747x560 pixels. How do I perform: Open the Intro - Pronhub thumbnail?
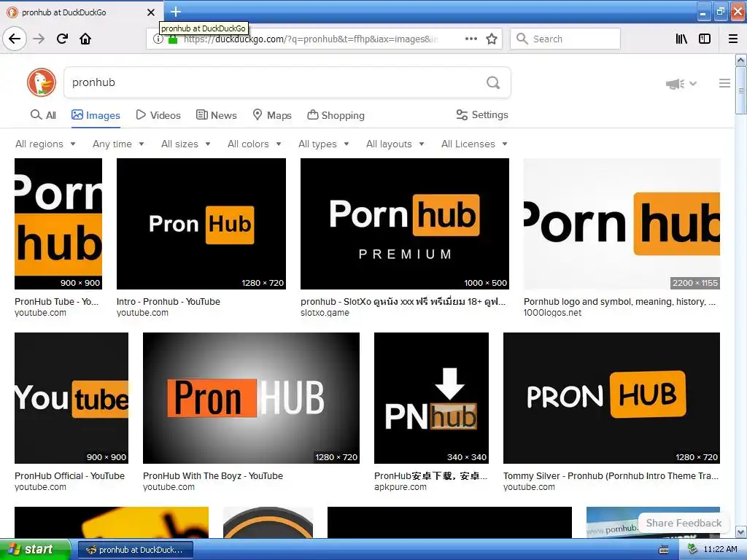[201, 224]
